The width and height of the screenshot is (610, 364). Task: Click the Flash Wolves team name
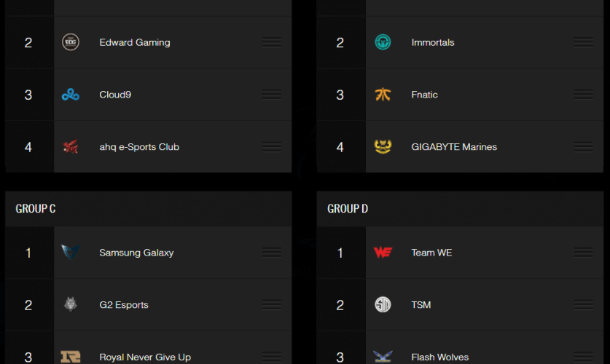439,357
